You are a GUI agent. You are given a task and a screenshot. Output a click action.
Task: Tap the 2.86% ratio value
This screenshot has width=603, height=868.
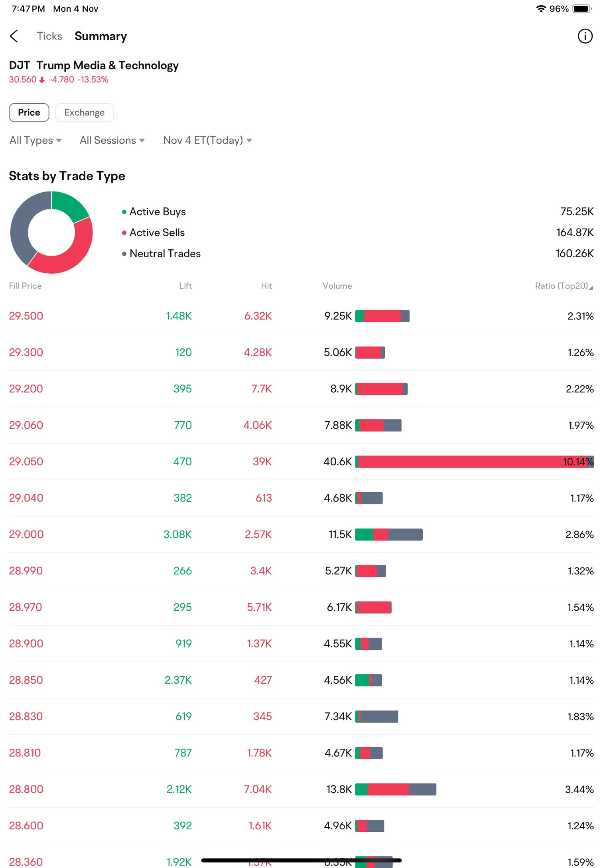(x=579, y=535)
